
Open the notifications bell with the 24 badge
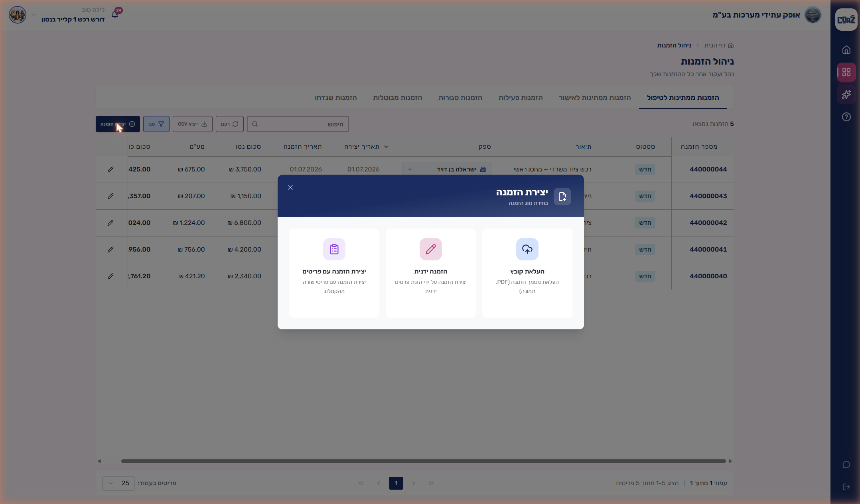click(x=115, y=14)
